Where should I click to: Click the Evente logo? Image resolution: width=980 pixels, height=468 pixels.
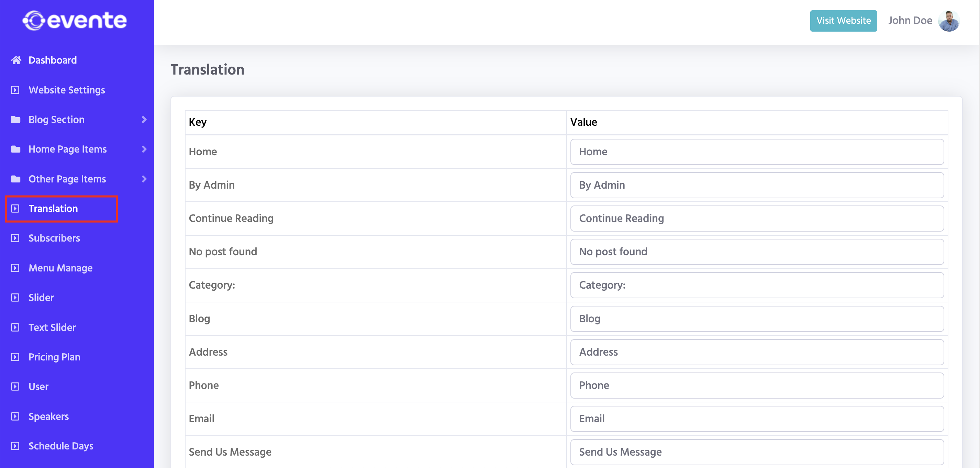click(x=75, y=21)
